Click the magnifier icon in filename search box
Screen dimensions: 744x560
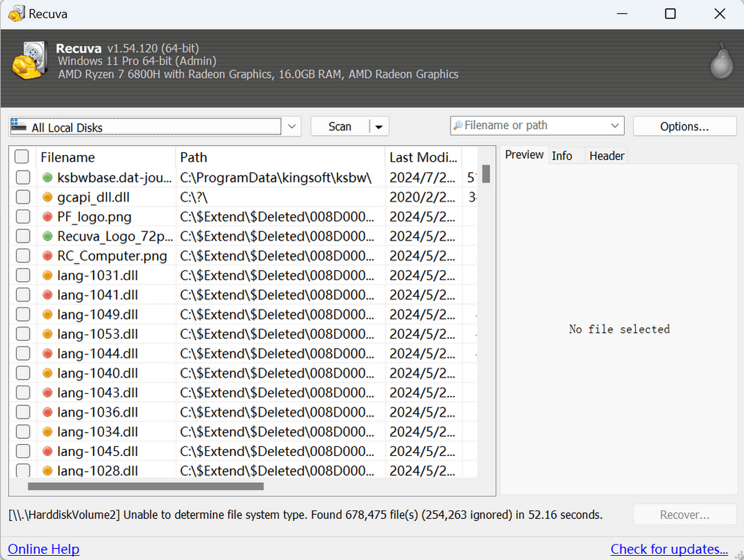[x=458, y=125]
